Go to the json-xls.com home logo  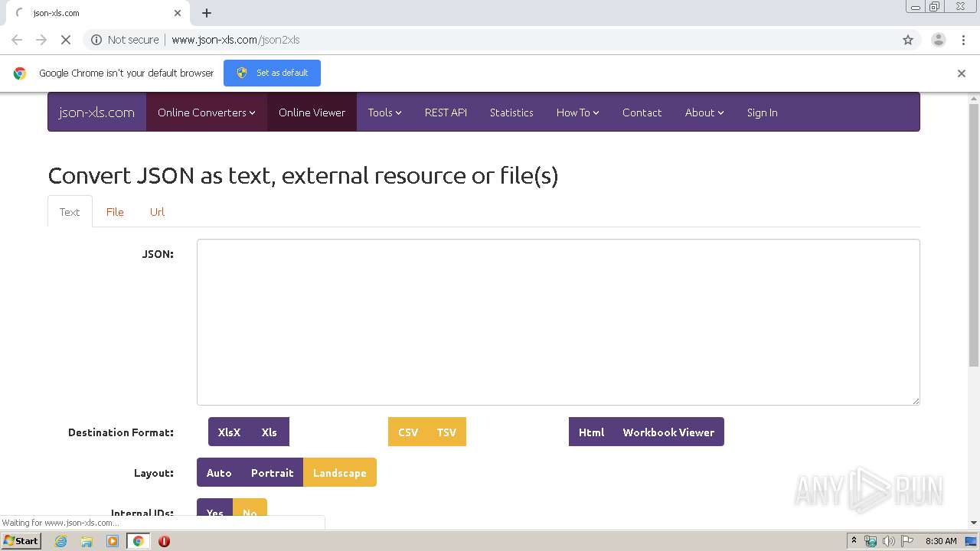[96, 112]
